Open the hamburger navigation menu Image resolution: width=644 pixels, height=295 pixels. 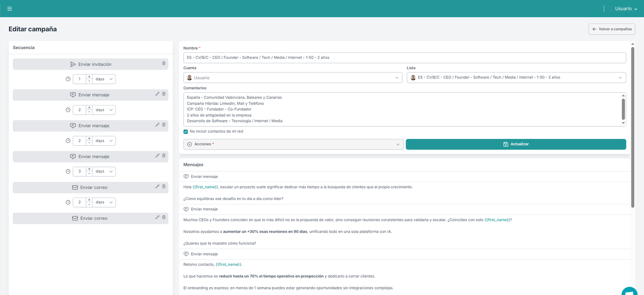(x=10, y=8)
